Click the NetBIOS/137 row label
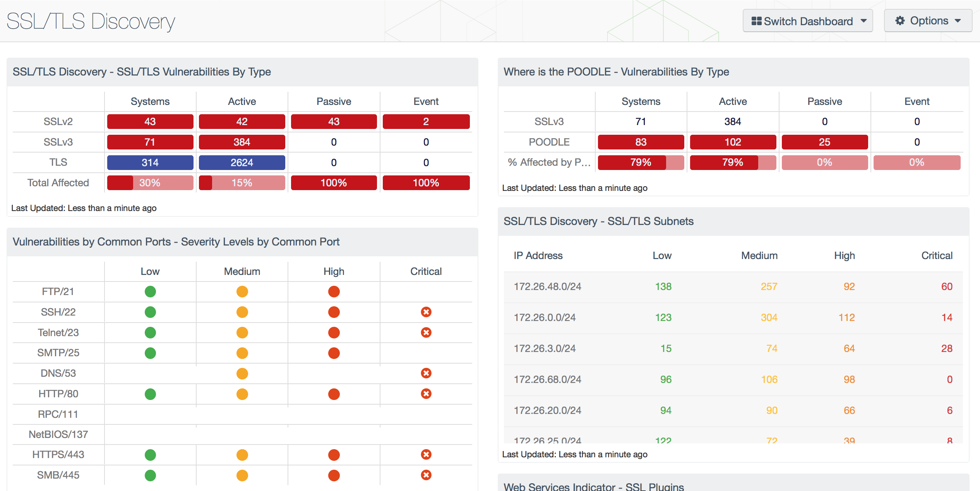The width and height of the screenshot is (980, 491). tap(58, 434)
